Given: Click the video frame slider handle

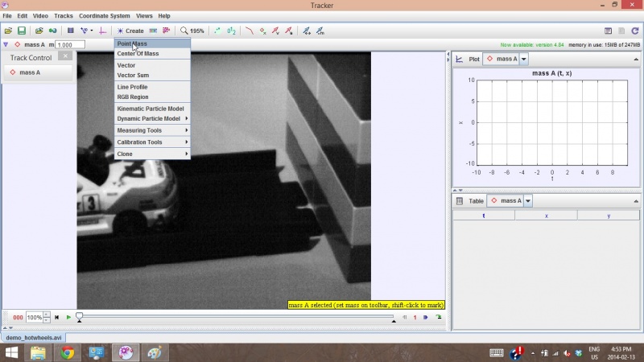Looking at the screenshot, I should click(x=79, y=317).
